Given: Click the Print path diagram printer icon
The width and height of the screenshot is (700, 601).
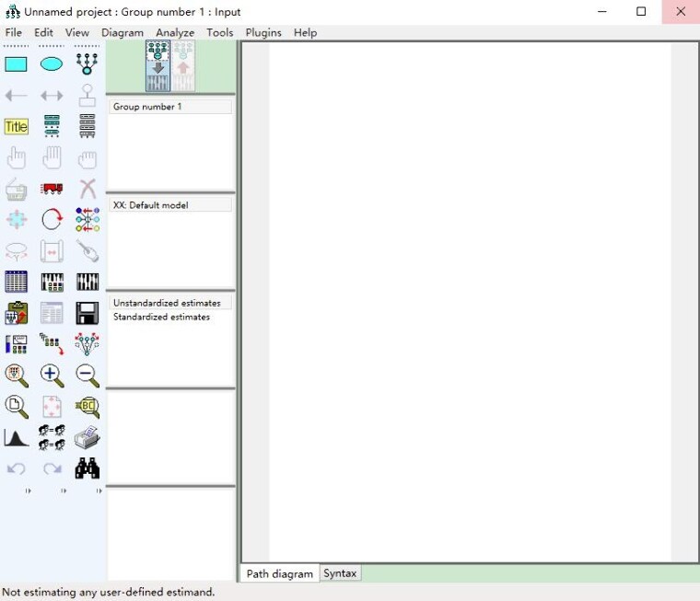Looking at the screenshot, I should [87, 438].
